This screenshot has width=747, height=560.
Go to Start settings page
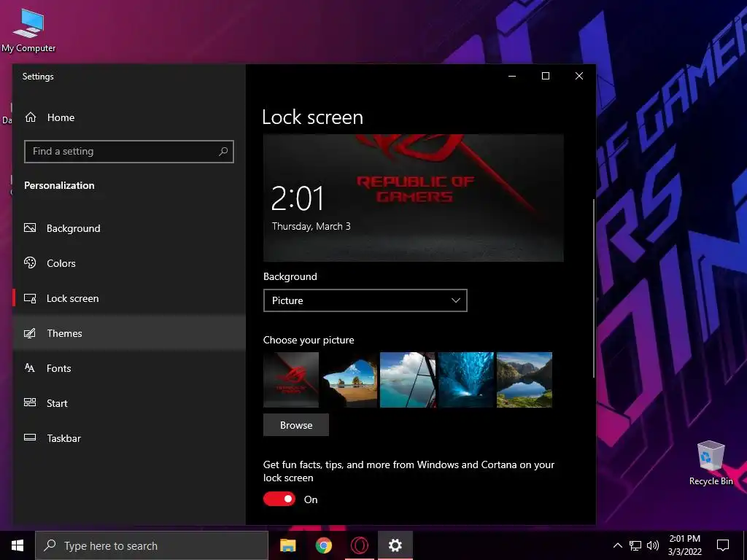[x=128, y=402]
